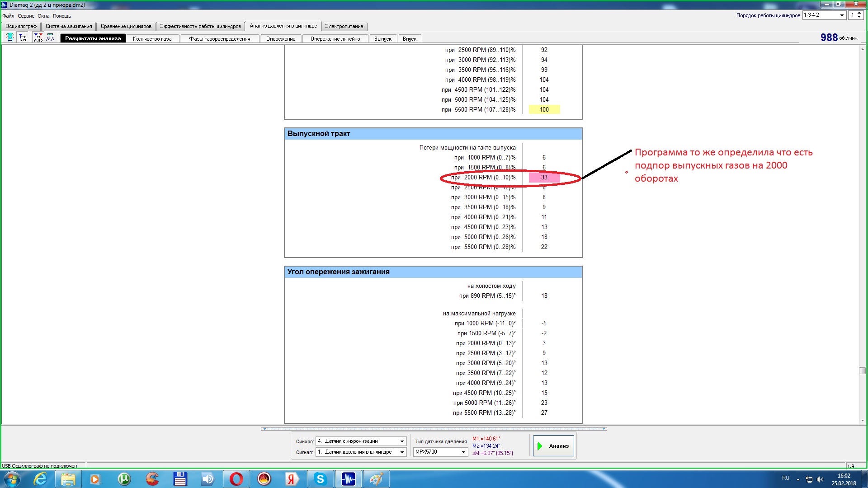Click the waveform peaks toolbar icon
Image resolution: width=868 pixels, height=488 pixels.
pos(50,38)
